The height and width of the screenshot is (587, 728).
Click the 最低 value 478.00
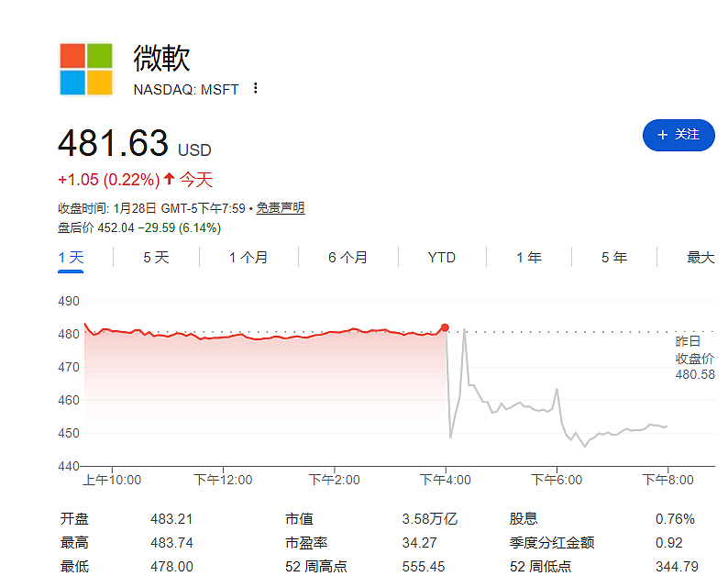[171, 567]
